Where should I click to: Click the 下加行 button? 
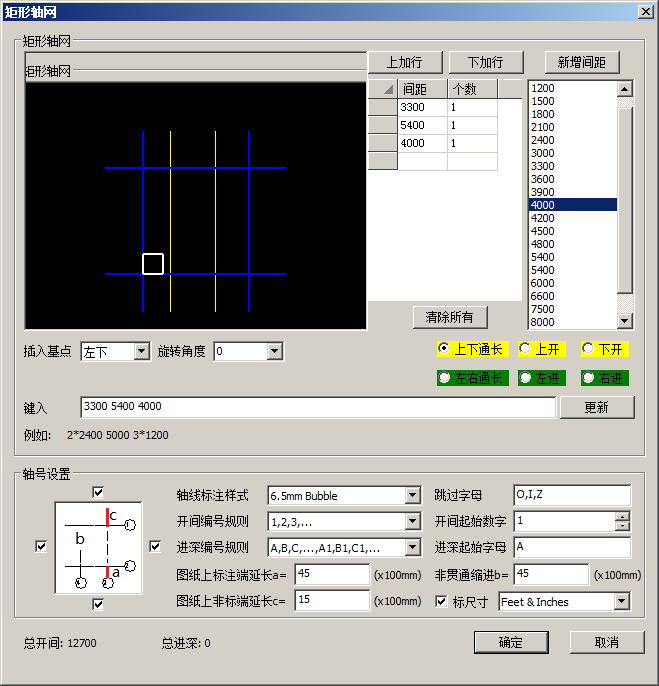[486, 62]
